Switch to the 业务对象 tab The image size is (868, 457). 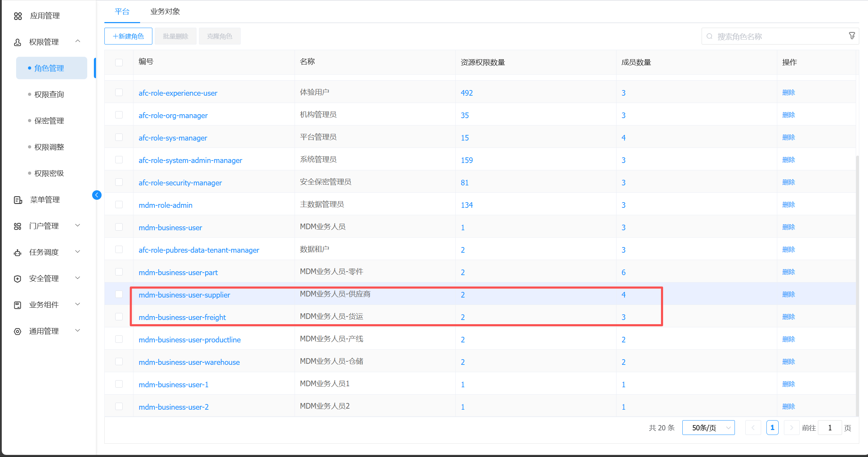(x=165, y=12)
